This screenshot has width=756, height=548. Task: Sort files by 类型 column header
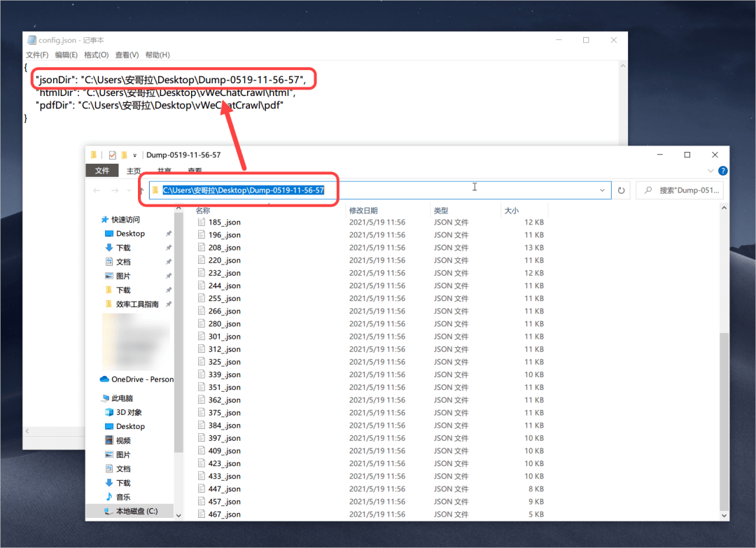pos(441,211)
